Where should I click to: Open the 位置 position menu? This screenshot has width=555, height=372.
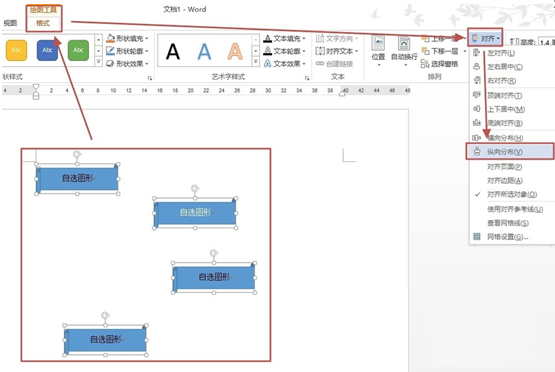378,51
